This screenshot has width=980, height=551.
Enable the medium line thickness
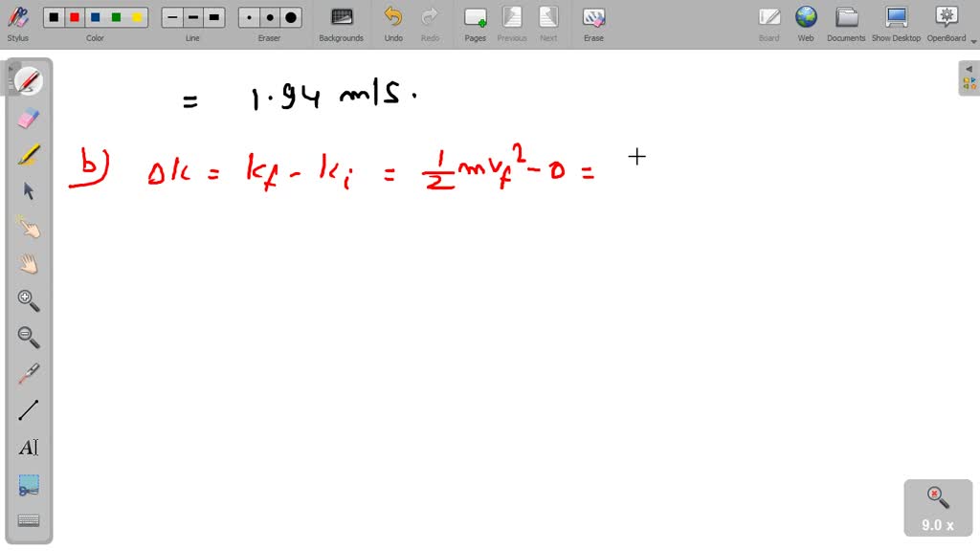pos(191,16)
